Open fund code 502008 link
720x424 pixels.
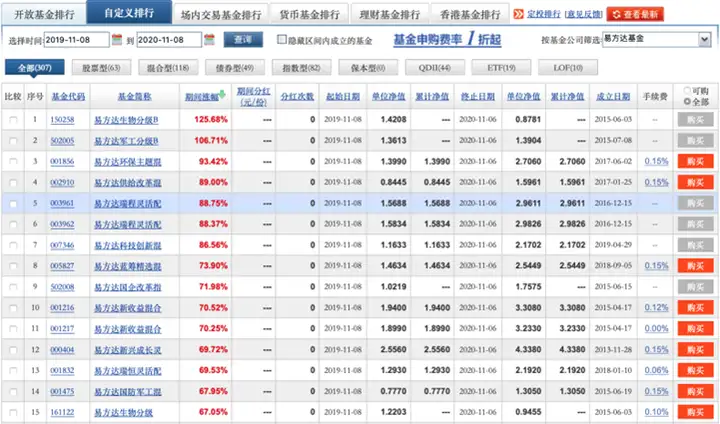(x=62, y=287)
